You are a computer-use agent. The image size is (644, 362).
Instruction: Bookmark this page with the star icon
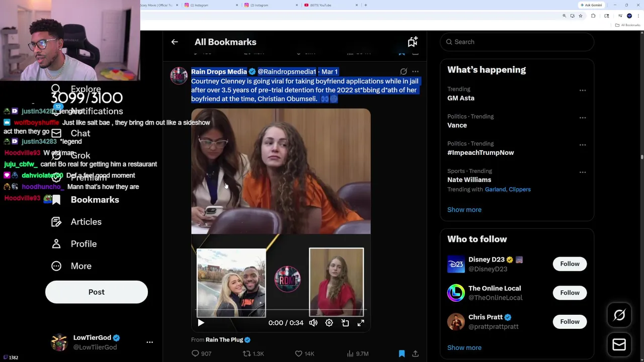pyautogui.click(x=580, y=16)
